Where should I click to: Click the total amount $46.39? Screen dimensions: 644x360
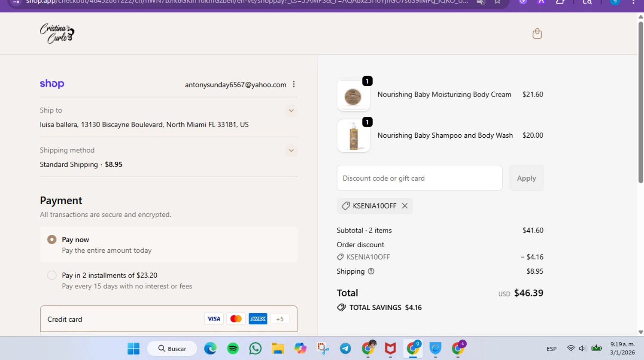pos(529,293)
